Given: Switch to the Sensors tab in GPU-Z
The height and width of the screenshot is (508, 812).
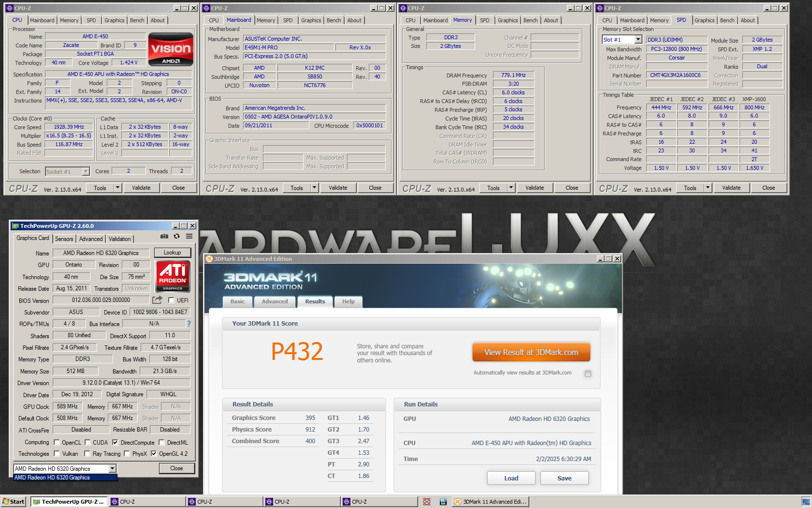Looking at the screenshot, I should tap(64, 239).
